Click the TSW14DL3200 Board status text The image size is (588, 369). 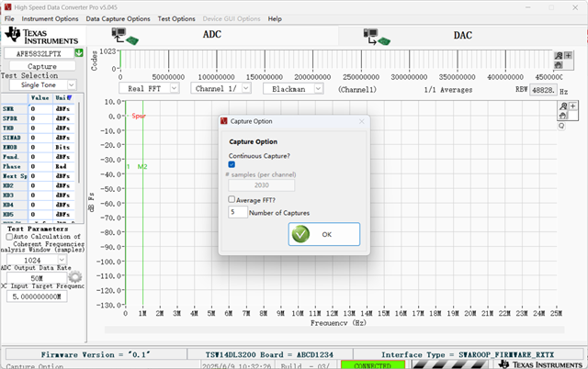click(x=269, y=354)
